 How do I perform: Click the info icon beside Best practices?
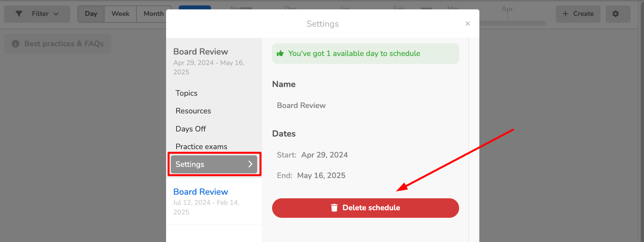(16, 44)
